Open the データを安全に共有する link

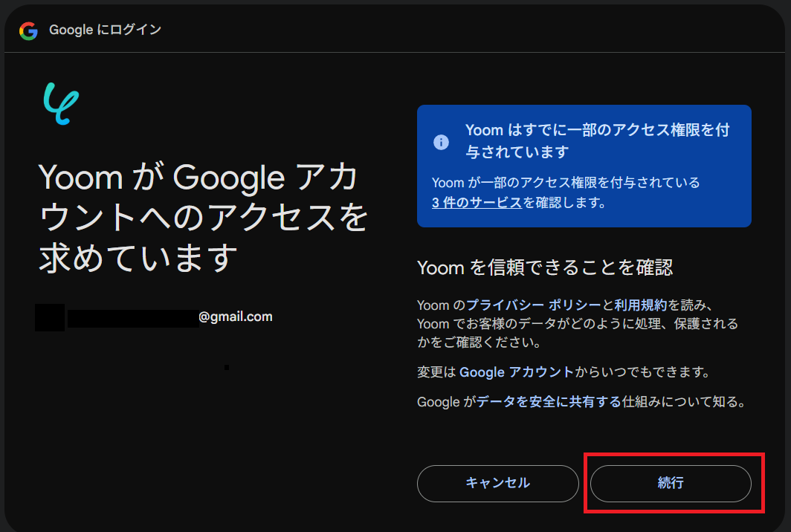pyautogui.click(x=549, y=402)
